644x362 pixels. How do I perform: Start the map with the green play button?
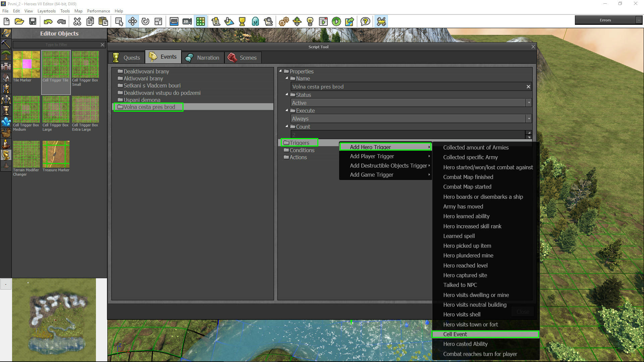tap(336, 21)
